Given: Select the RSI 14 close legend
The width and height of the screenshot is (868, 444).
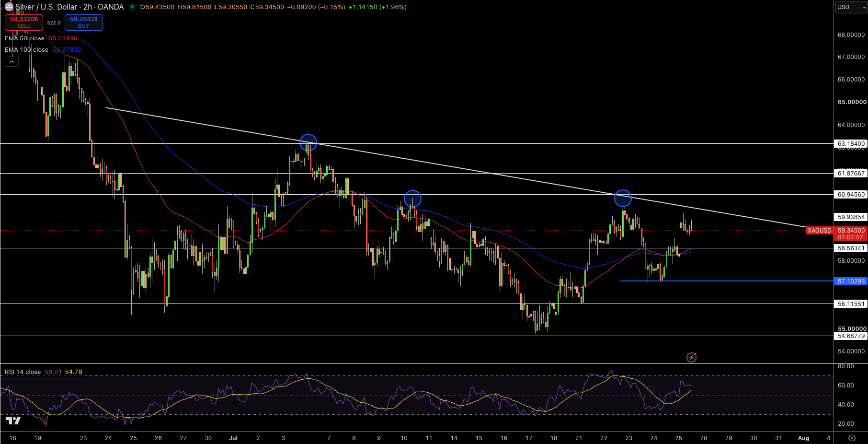Looking at the screenshot, I should point(23,372).
